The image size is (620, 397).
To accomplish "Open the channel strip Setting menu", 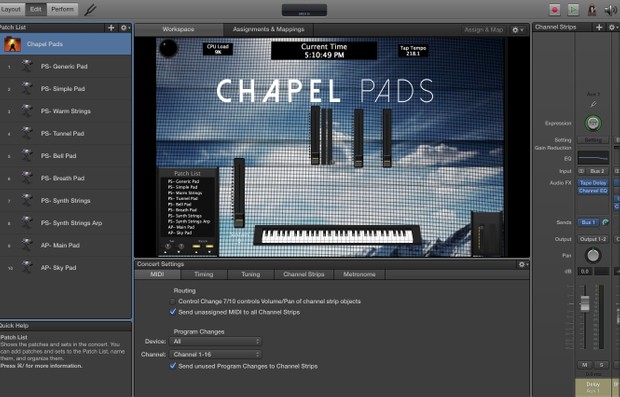I will pos(593,140).
